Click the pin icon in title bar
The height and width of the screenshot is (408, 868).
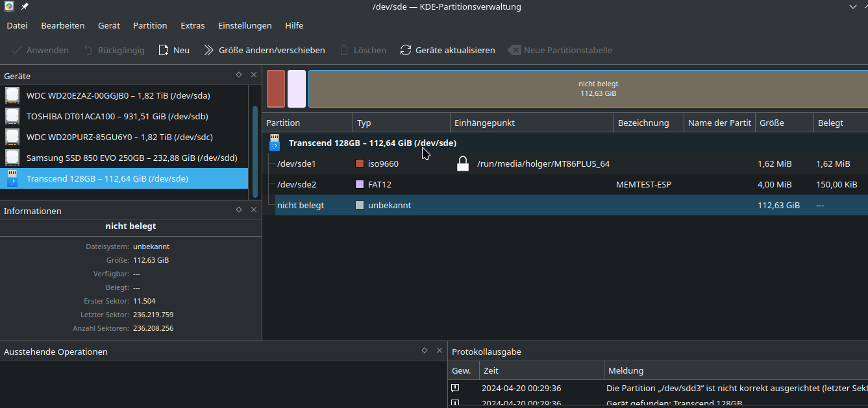pos(25,6)
